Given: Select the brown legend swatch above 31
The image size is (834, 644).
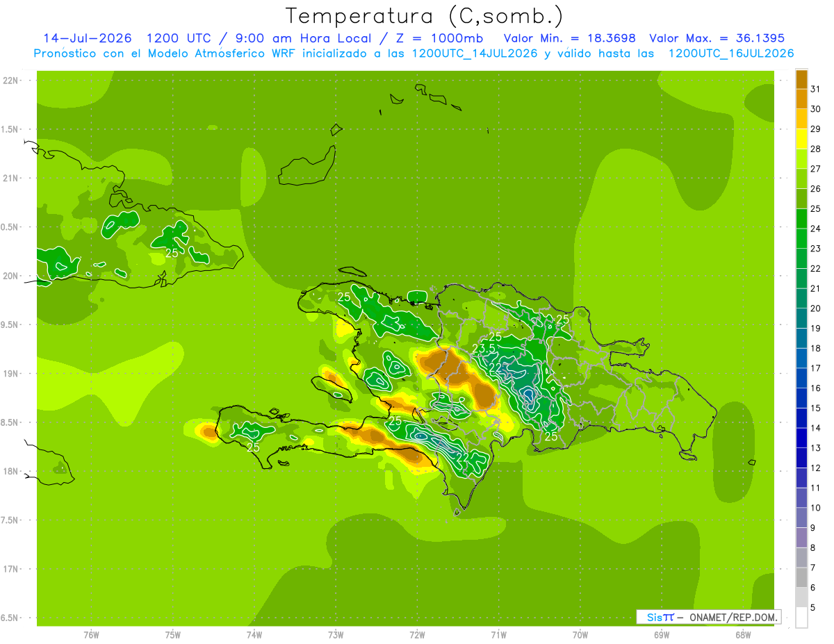Looking at the screenshot, I should (x=801, y=79).
